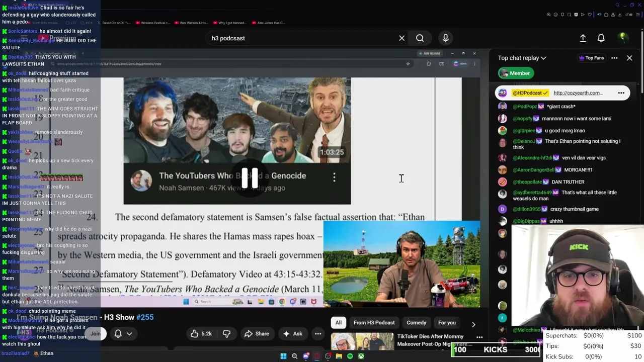Open File Explorer from the bottom taskbar
Screen dimensions: 644x362
pyautogui.click(x=339, y=356)
